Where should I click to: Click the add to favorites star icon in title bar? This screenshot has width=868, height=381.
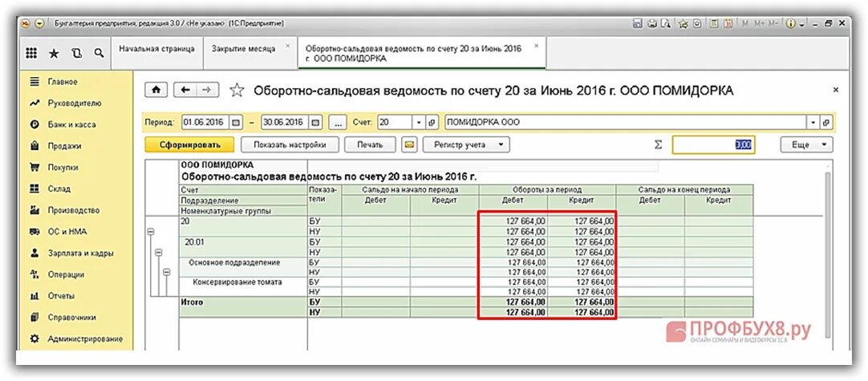pos(683,23)
